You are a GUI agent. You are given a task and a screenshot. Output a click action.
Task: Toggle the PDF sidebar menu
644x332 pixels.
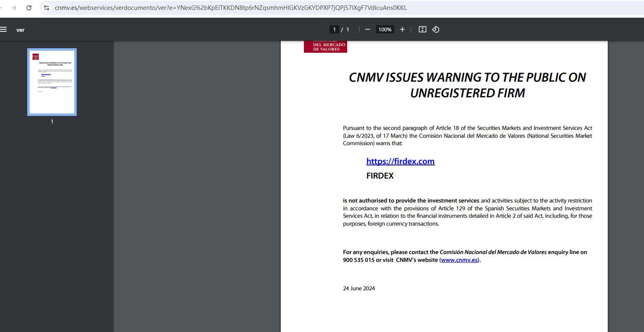pyautogui.click(x=4, y=29)
